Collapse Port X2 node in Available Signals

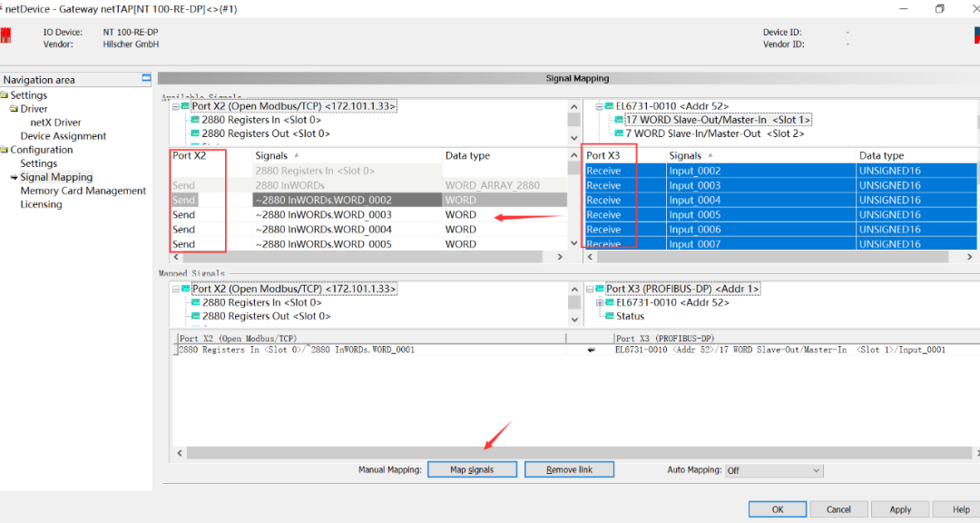pos(176,106)
